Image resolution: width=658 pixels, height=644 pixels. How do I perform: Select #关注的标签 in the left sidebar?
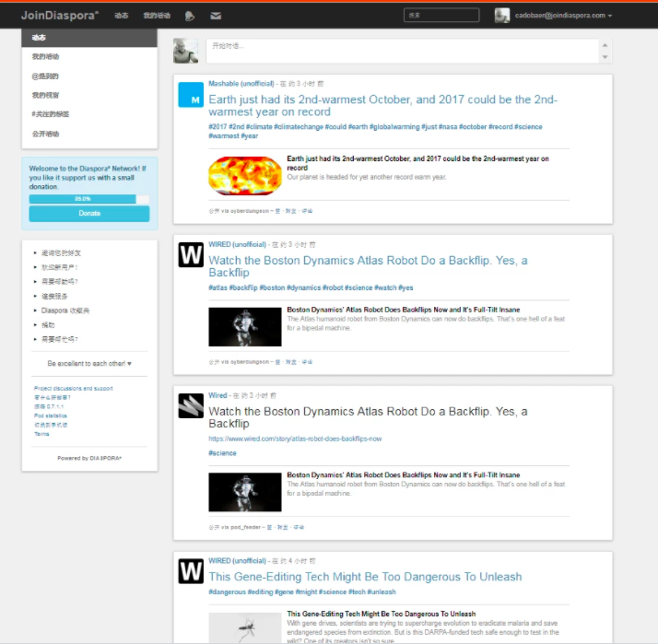pyautogui.click(x=89, y=114)
